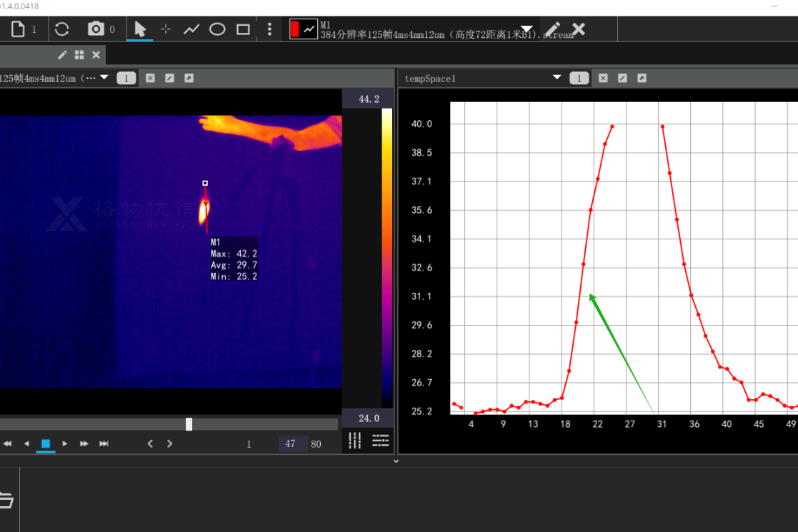Toggle the horizontal palette settings icon
The image size is (798, 532).
[x=380, y=441]
